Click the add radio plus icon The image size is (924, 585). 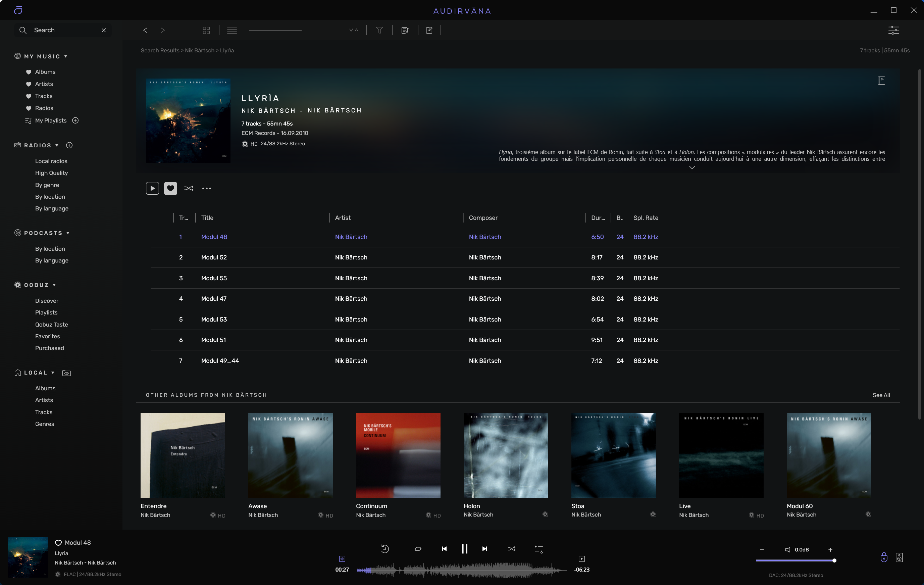click(x=69, y=145)
